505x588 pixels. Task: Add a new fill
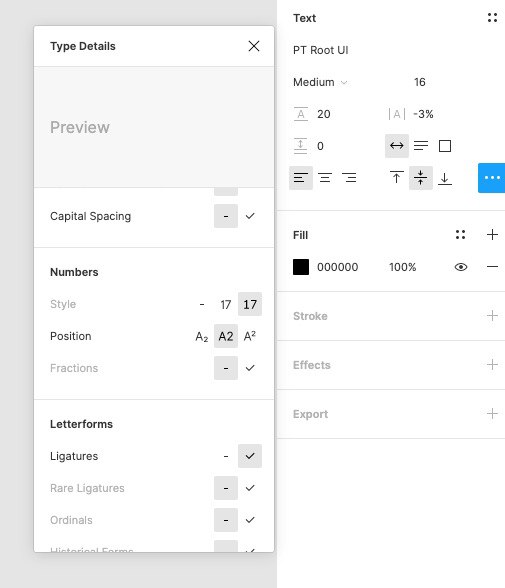coord(492,235)
